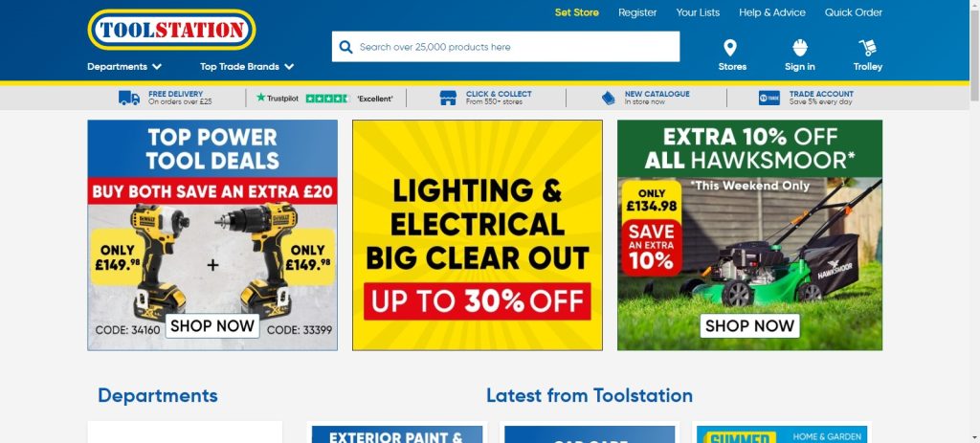This screenshot has height=443, width=980.
Task: Open the Lighting & Electrical clear out banner
Action: coord(478,235)
